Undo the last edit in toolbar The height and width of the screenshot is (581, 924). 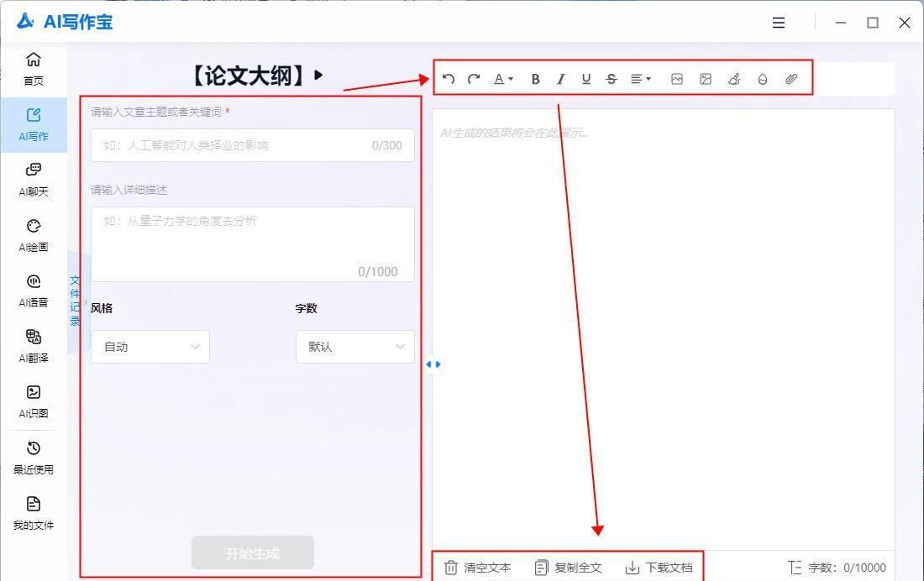pos(449,79)
